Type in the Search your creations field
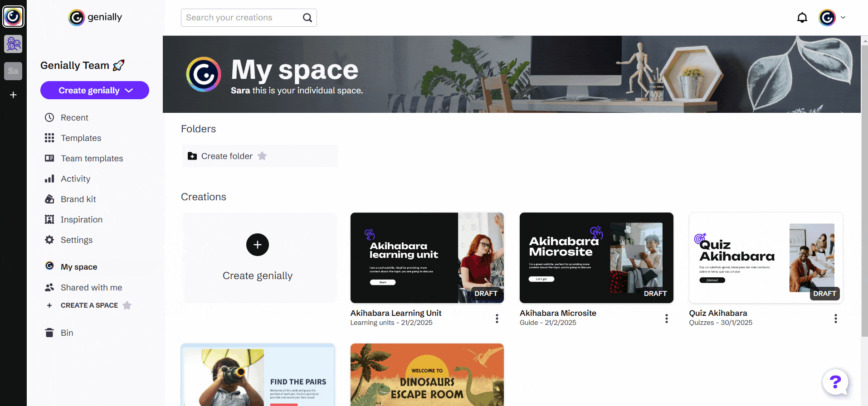Viewport: 868px width, 406px height. (x=240, y=18)
